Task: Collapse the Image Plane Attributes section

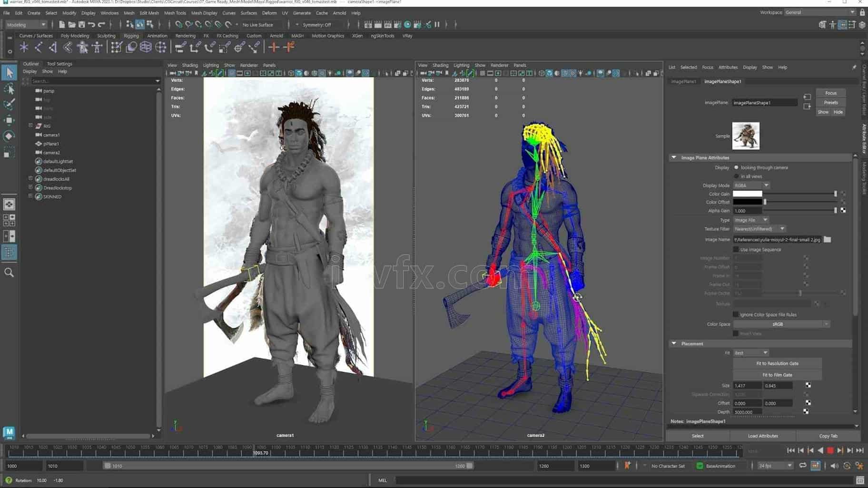Action: (x=674, y=157)
